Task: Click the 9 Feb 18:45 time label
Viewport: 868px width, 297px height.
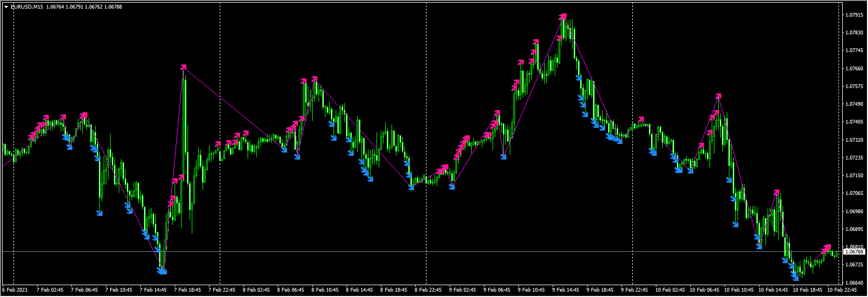Action: click(x=600, y=290)
